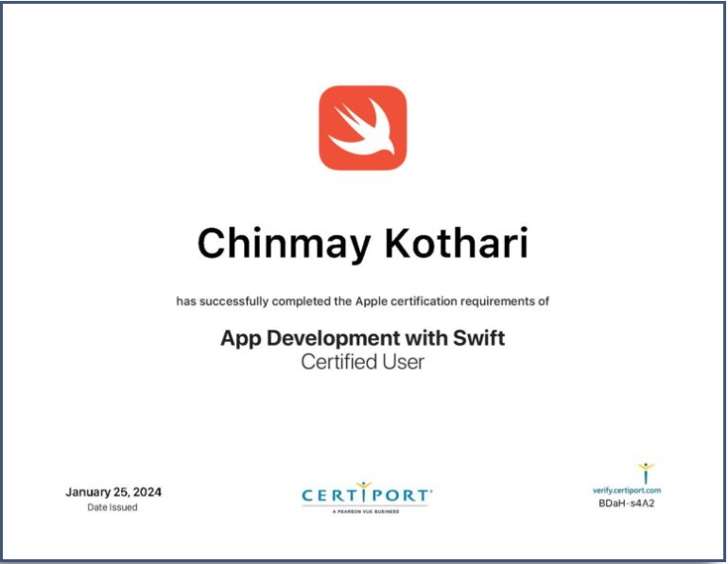Click the Certiport figure icon above verify link
The image size is (728, 564).
646,472
